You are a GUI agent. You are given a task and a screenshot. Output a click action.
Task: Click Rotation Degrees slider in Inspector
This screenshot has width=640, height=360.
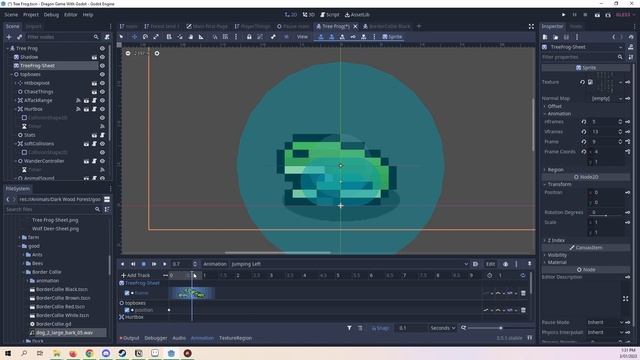[x=606, y=216]
